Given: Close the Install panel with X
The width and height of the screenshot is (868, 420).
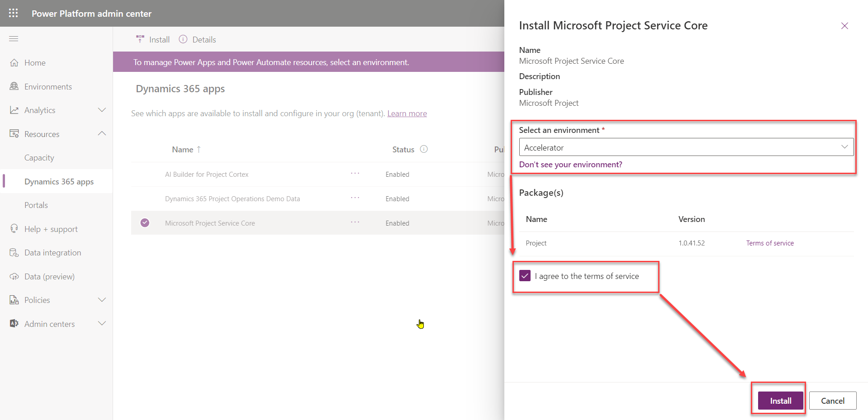Looking at the screenshot, I should click(x=844, y=26).
